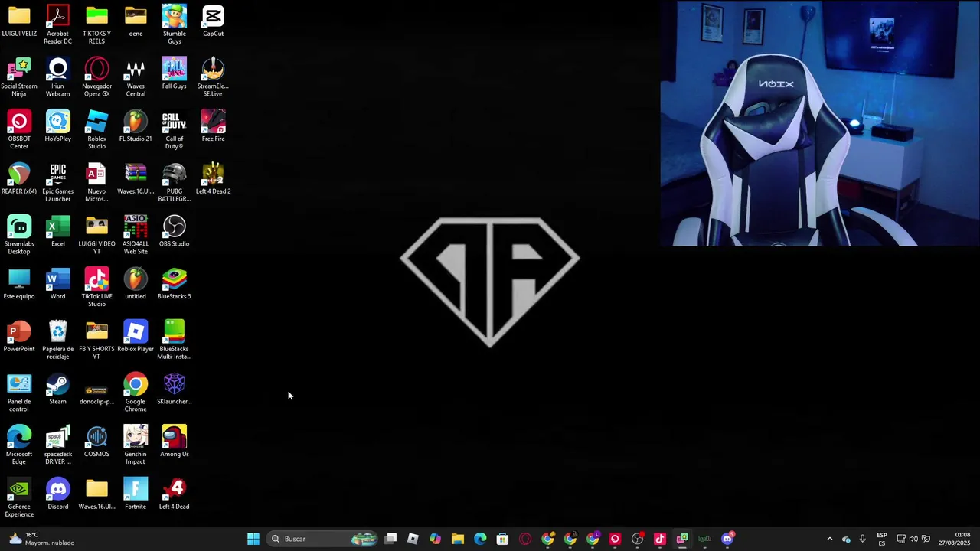Select REAPER (x64) shortcut
The image size is (980, 551).
click(x=19, y=179)
